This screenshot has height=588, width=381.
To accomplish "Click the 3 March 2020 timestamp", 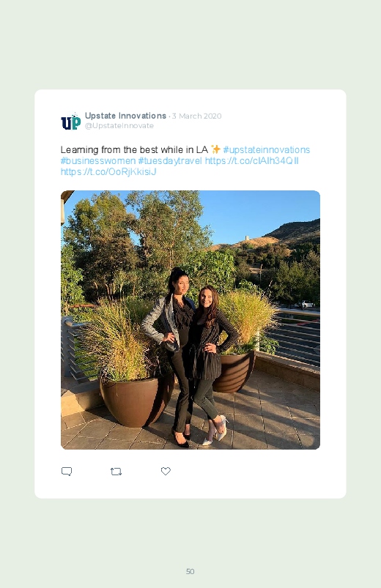I will (x=196, y=116).
